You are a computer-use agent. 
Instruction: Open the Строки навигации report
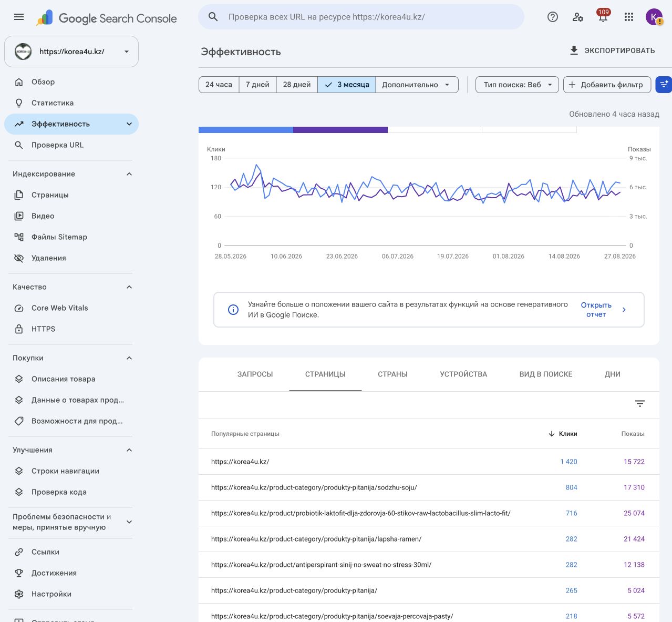tap(65, 471)
